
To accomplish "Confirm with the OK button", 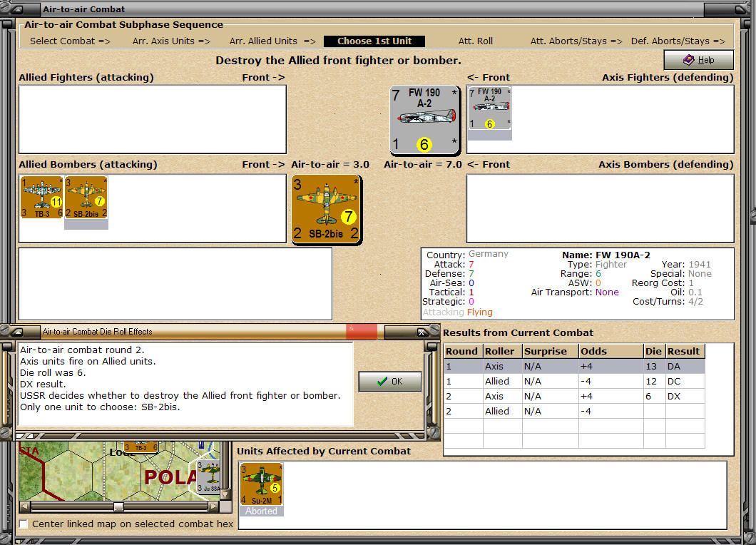I will pos(390,382).
